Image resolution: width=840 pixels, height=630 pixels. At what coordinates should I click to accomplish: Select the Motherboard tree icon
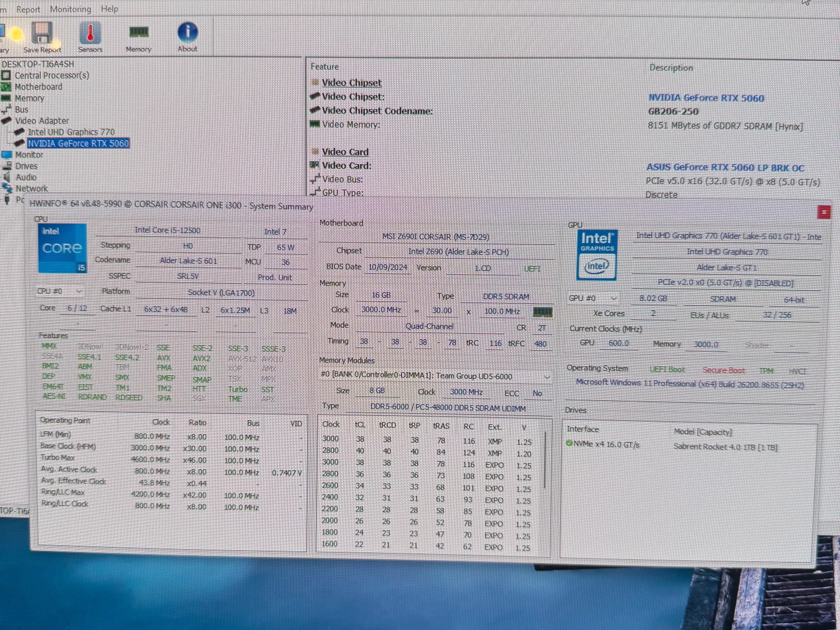coord(6,87)
